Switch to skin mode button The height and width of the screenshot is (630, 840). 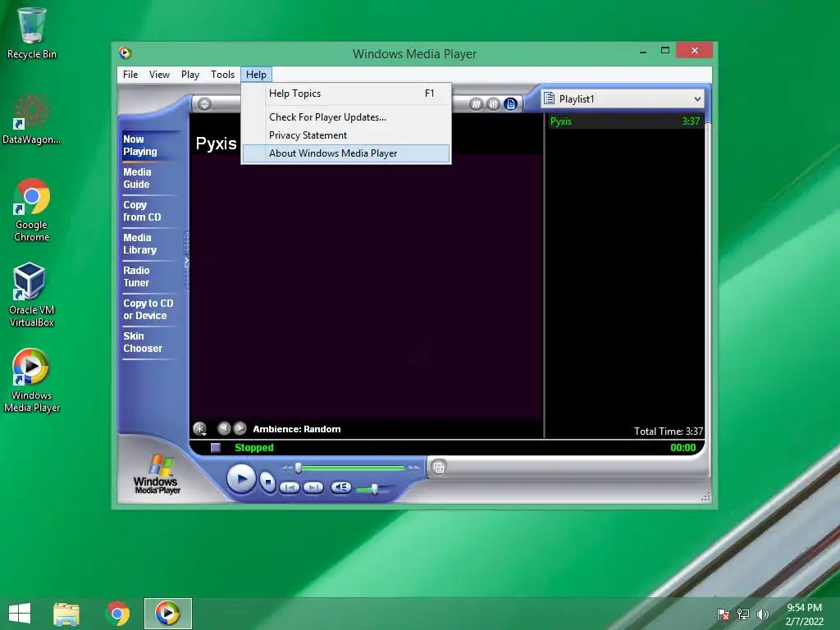coord(438,467)
